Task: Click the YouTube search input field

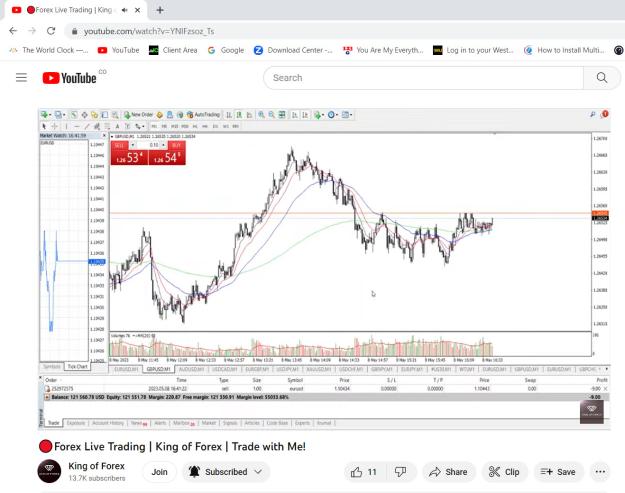Action: [x=424, y=78]
